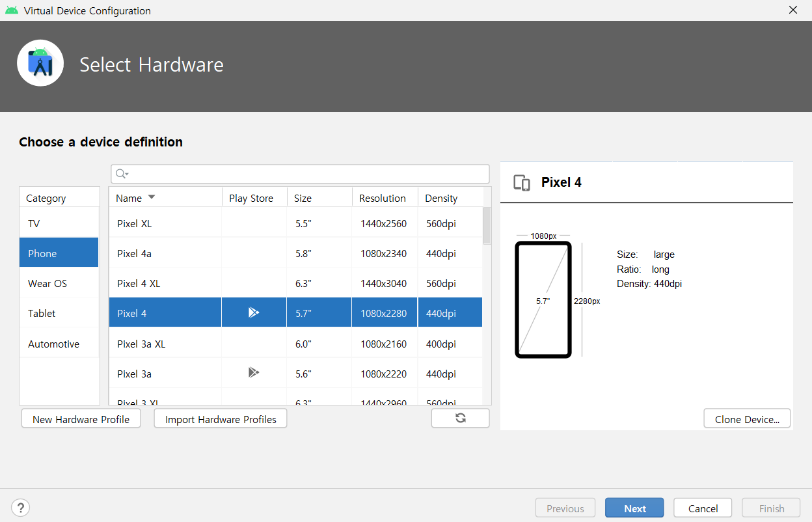Click the 1080x2280 resolution cell

click(383, 313)
